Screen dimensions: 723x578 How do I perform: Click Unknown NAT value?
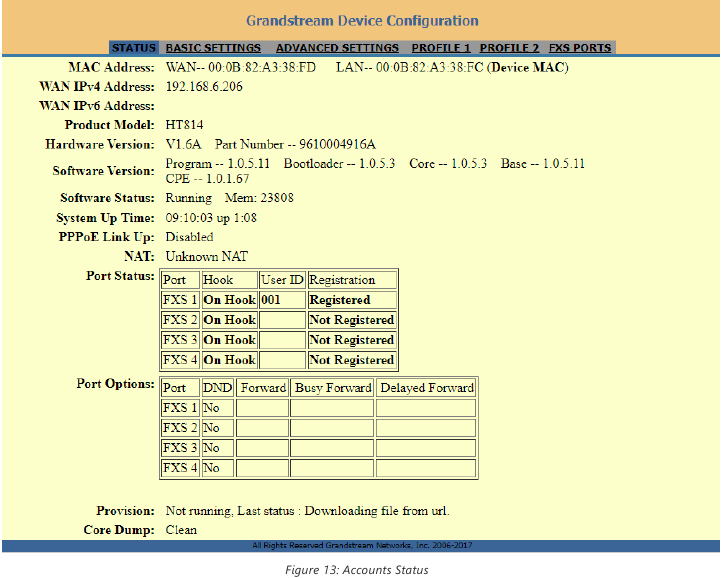click(207, 256)
